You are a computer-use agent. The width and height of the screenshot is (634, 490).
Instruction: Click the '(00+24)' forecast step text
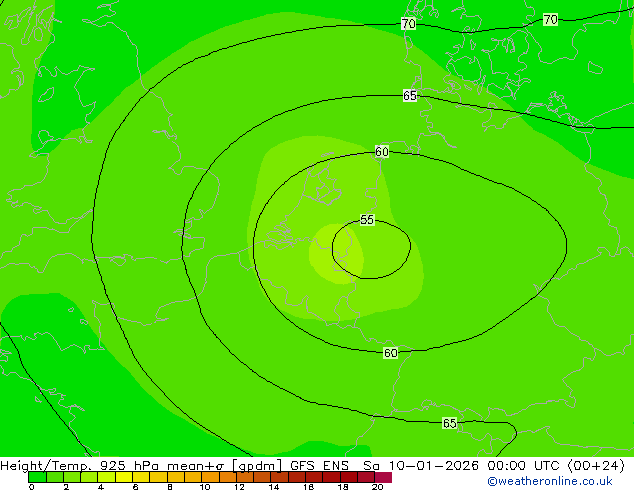coord(596,466)
